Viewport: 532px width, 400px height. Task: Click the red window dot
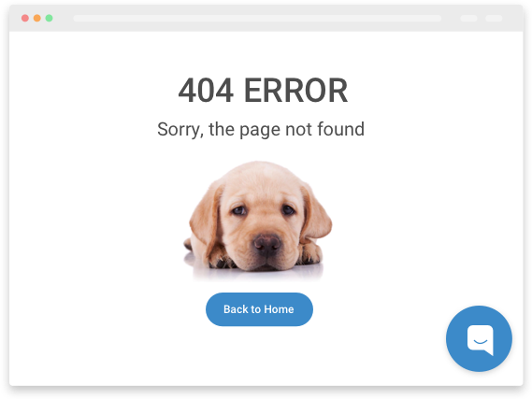point(24,18)
